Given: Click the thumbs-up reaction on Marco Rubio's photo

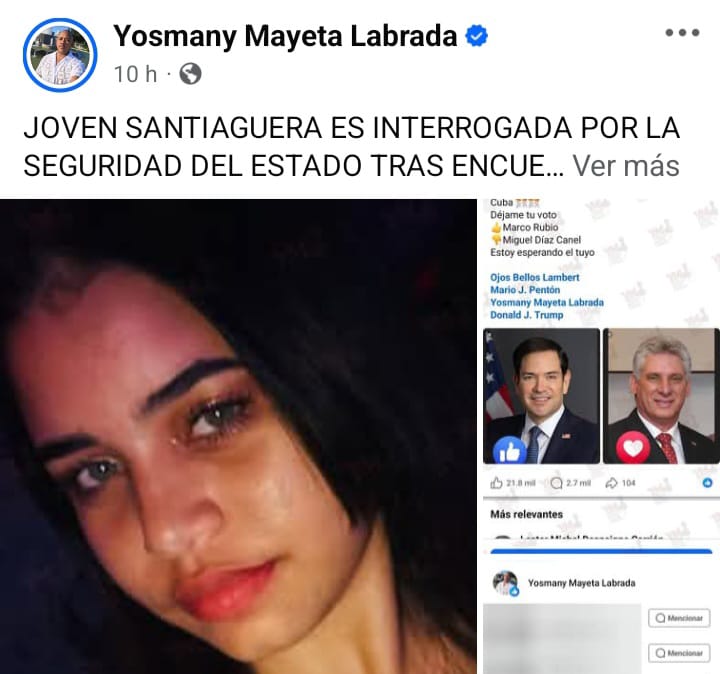Looking at the screenshot, I should [509, 450].
